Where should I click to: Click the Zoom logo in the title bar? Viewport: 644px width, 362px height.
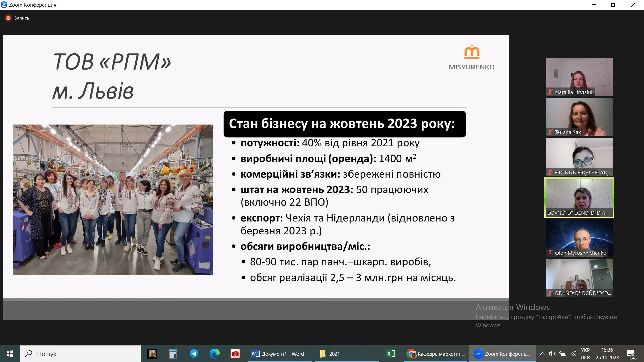tap(4, 4)
